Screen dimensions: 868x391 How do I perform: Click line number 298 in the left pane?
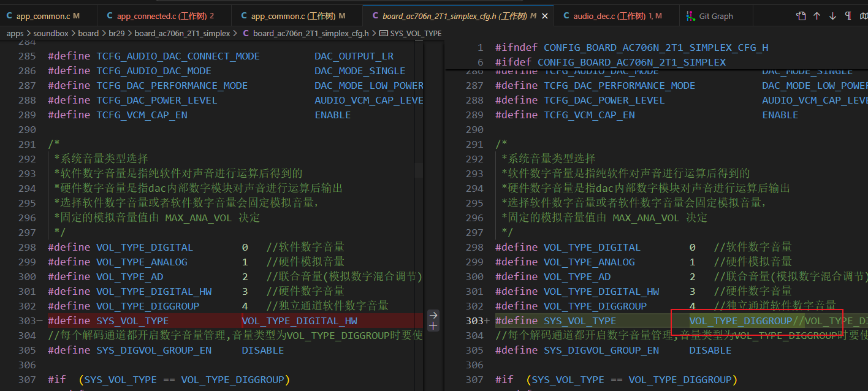pyautogui.click(x=27, y=247)
